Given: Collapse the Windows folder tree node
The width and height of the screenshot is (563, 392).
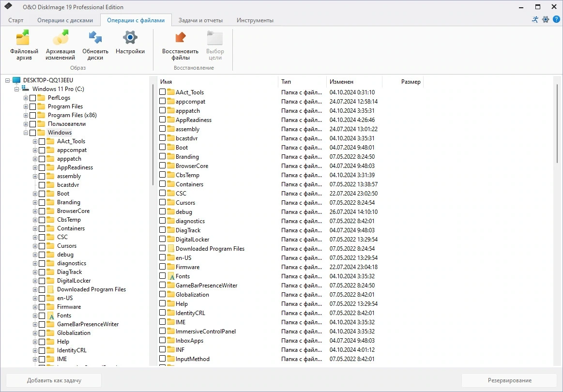Looking at the screenshot, I should click(x=26, y=133).
